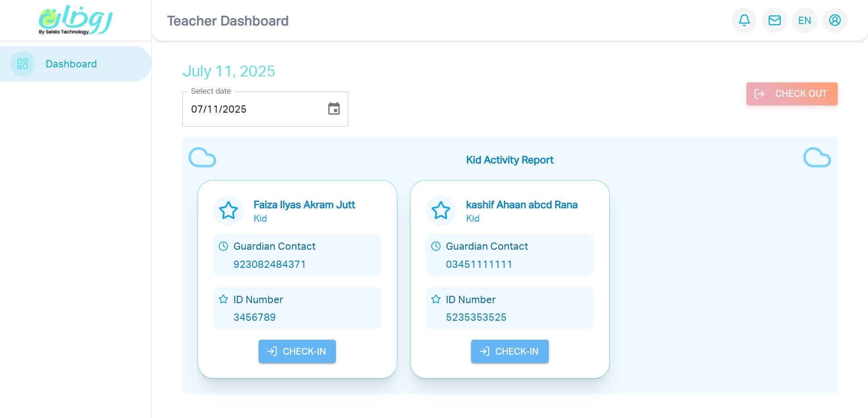Click the star icon beside Faiza Ilyas Akram Jutt
This screenshot has width=868, height=418.
tap(228, 210)
